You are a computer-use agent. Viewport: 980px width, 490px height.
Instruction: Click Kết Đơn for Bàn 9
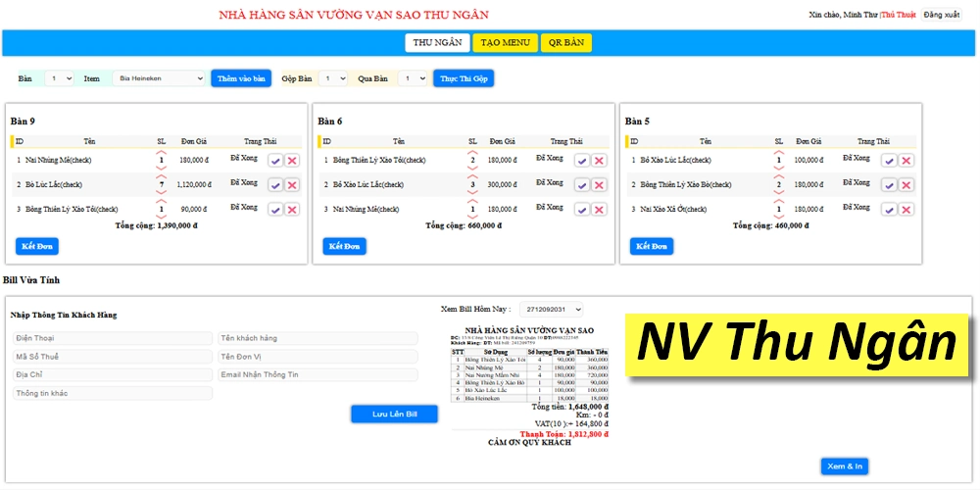37,246
